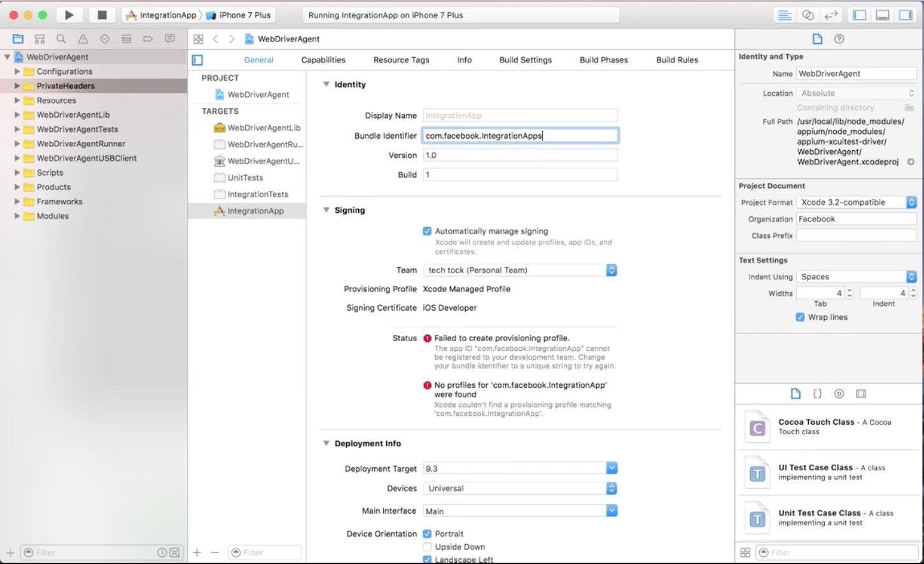
Task: Switch to the Capabilities tab
Action: pyautogui.click(x=323, y=60)
